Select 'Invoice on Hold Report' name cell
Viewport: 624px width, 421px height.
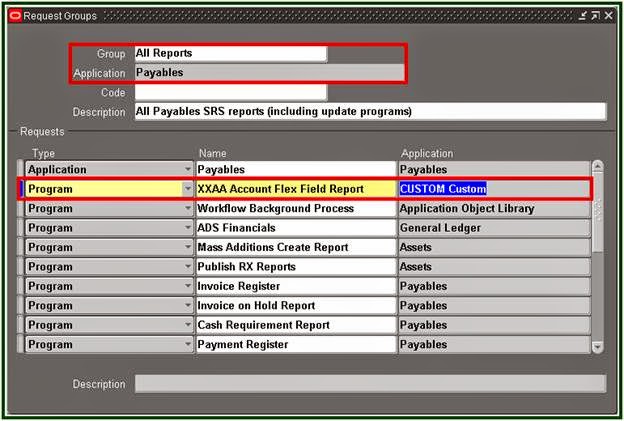[x=296, y=306]
